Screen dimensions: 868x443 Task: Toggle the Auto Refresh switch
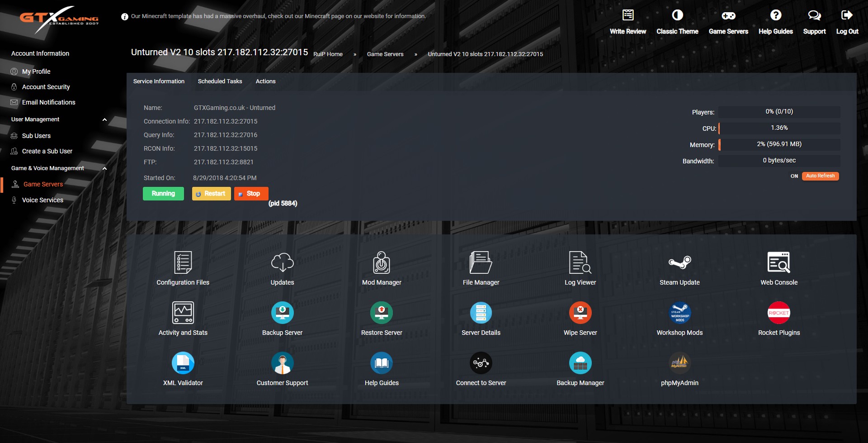(x=820, y=176)
